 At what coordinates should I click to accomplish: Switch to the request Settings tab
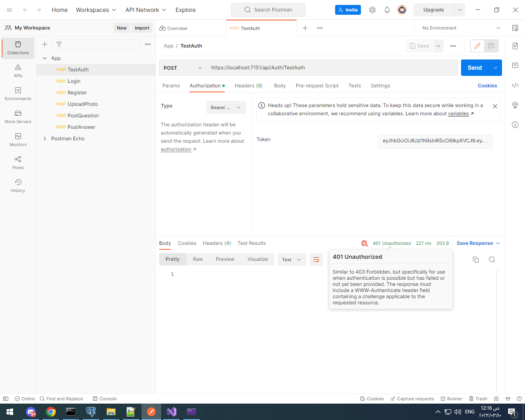coord(380,86)
